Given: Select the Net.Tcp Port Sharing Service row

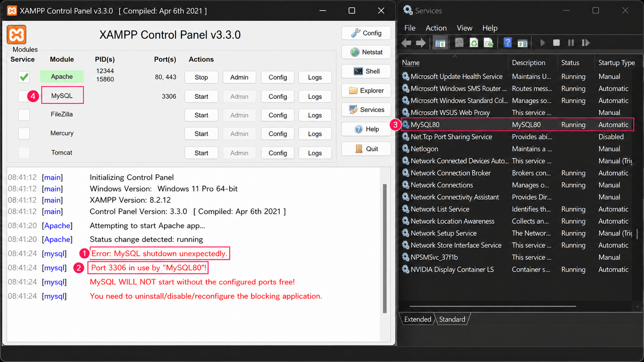Looking at the screenshot, I should [x=517, y=137].
